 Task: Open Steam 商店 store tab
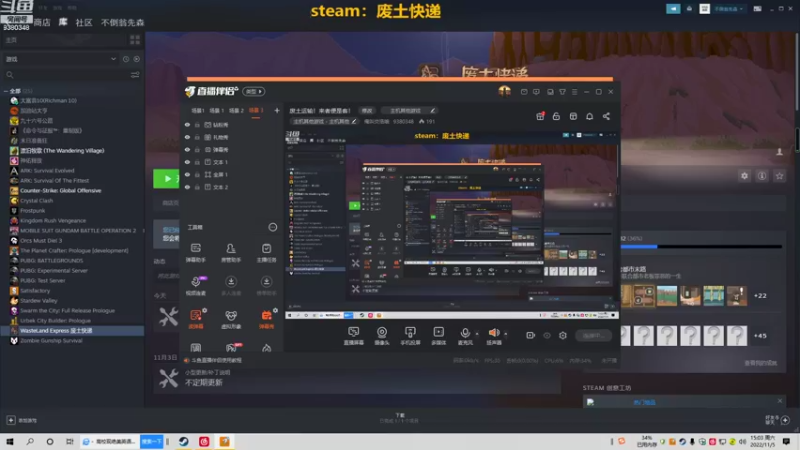coord(42,22)
